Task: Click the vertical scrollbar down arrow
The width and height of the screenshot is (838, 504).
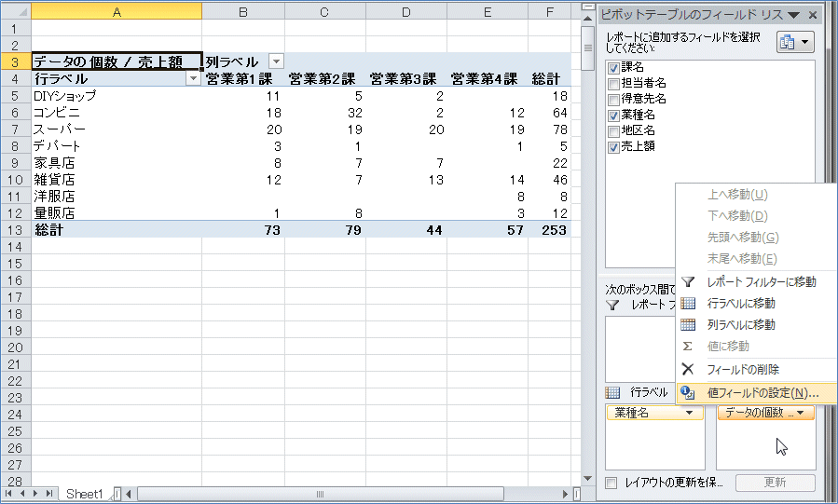Action: click(587, 479)
